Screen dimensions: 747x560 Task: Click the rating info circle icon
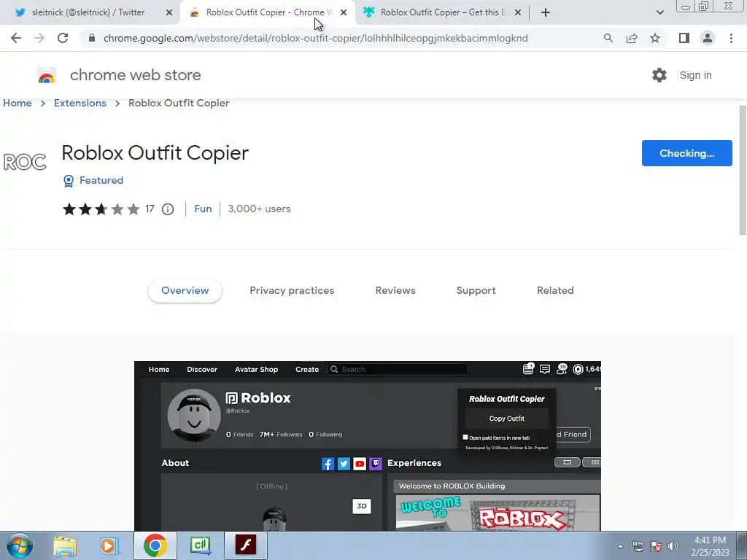click(168, 209)
